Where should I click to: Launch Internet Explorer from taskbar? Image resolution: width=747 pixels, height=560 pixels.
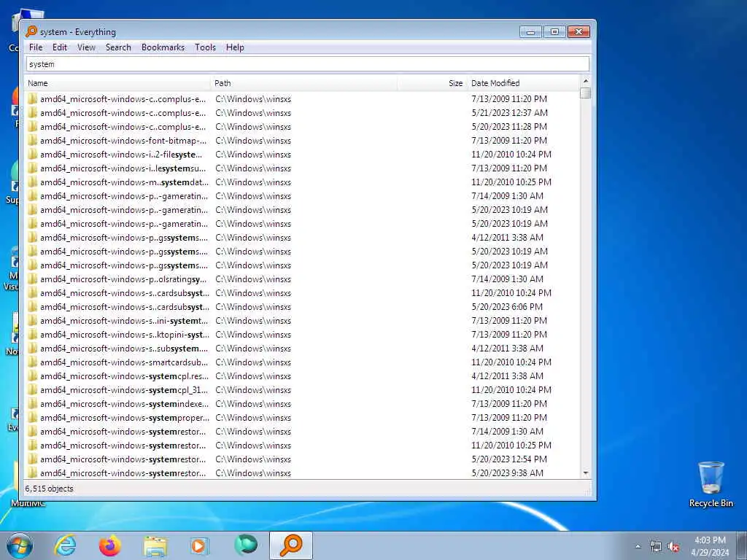click(65, 545)
